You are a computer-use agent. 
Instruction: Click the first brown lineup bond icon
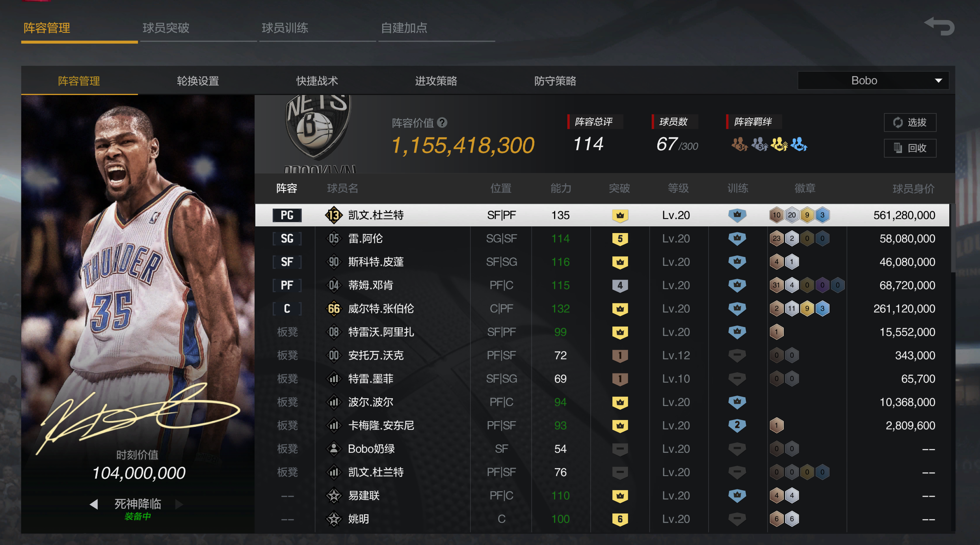(739, 144)
